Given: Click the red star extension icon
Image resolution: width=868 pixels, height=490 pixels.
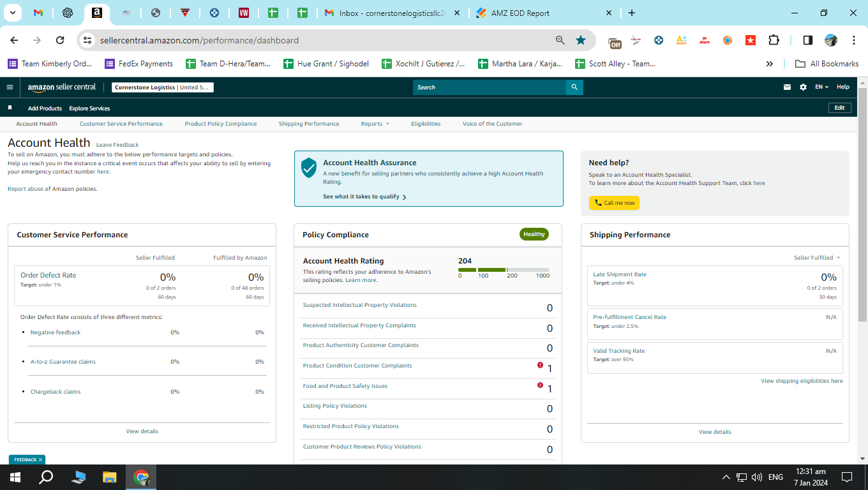Looking at the screenshot, I should coord(751,40).
